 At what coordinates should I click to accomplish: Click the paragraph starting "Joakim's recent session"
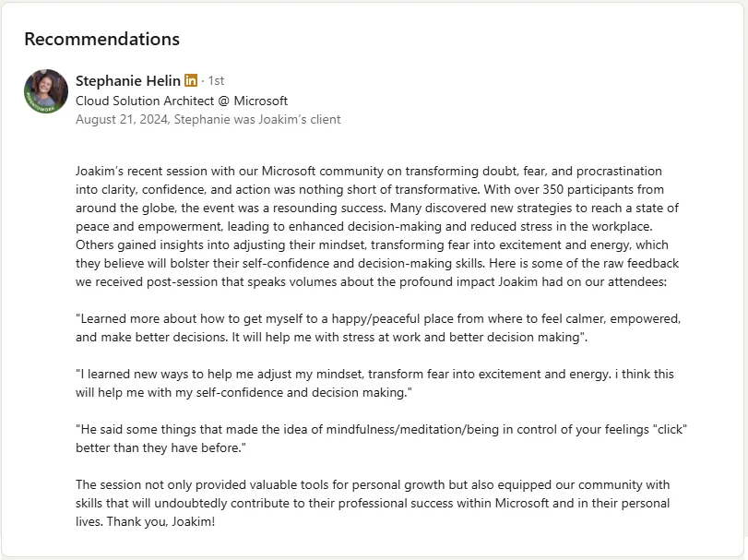click(x=378, y=226)
